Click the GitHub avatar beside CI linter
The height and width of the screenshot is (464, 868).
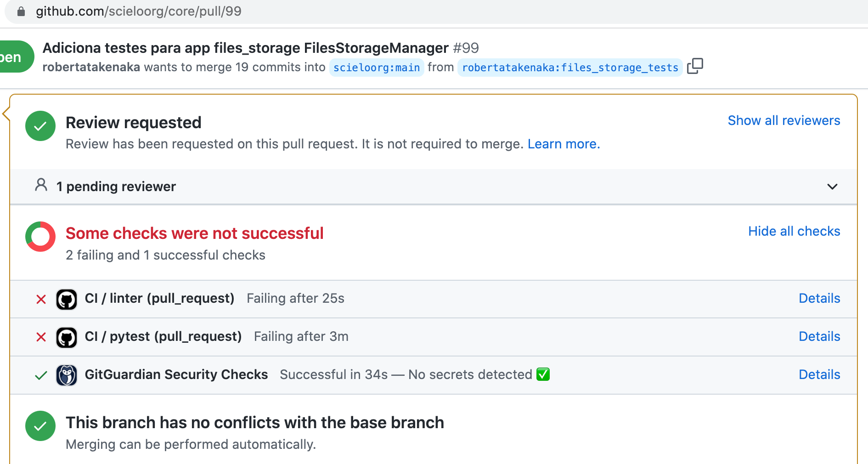click(67, 299)
